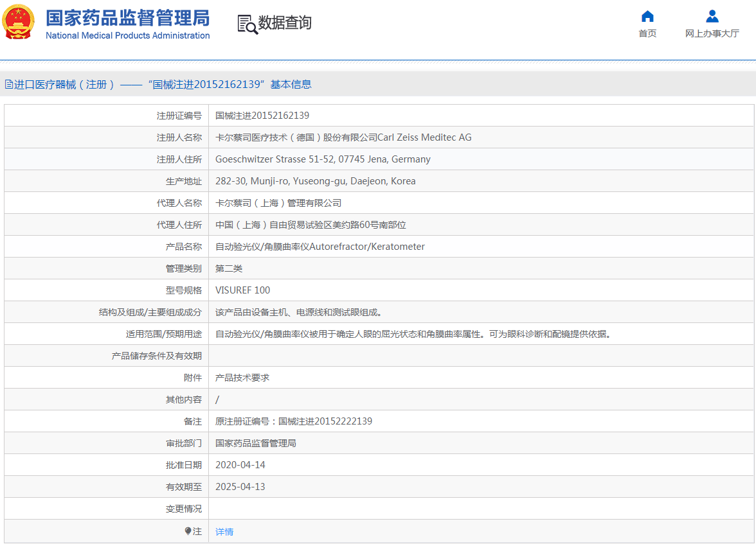This screenshot has height=544, width=756.
Task: Open the 详情 link
Action: pyautogui.click(x=224, y=532)
